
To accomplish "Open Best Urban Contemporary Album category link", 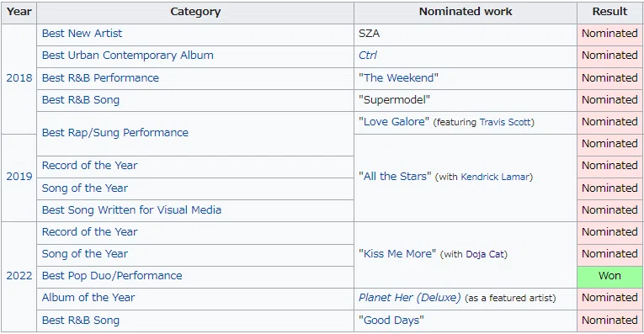I will click(x=127, y=56).
